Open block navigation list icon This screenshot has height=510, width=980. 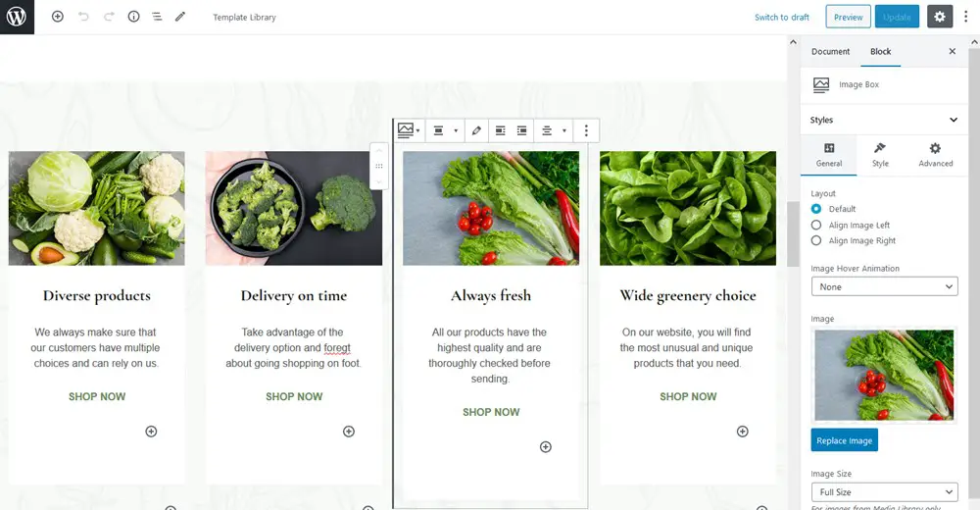coord(157,17)
